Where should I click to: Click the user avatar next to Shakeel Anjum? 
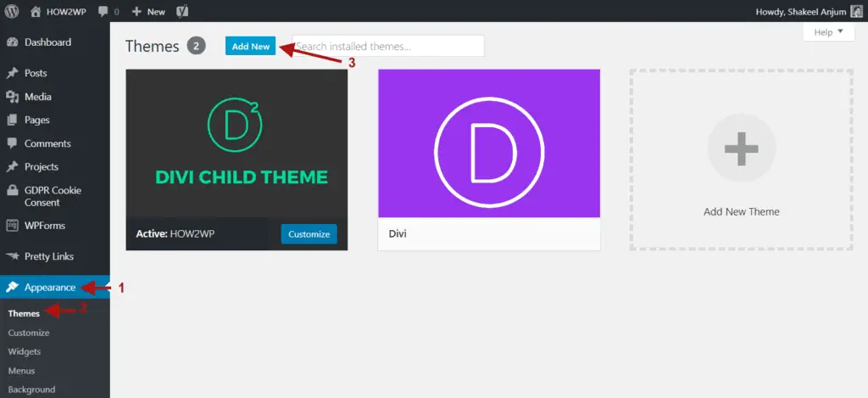856,12
